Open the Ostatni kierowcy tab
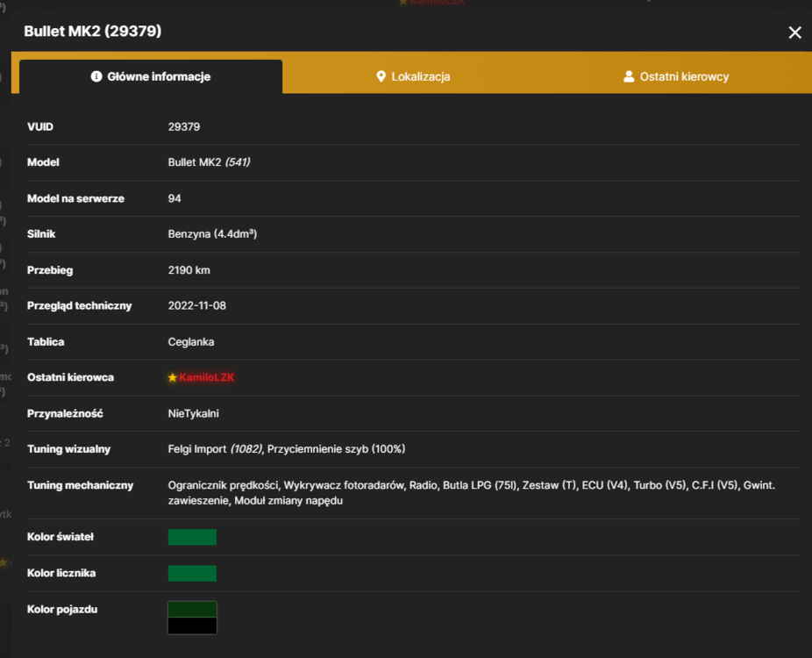 coord(676,76)
